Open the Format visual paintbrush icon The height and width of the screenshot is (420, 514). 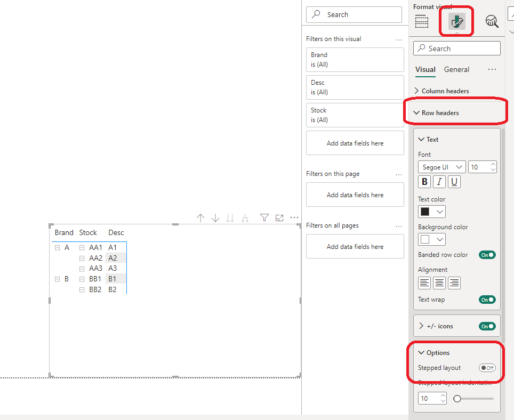[457, 22]
